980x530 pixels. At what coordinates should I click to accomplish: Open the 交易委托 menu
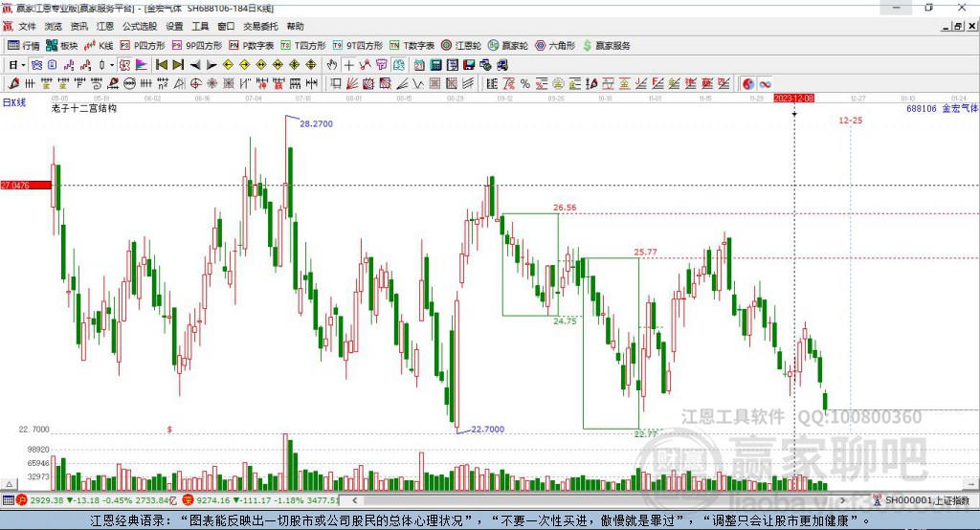click(x=260, y=26)
